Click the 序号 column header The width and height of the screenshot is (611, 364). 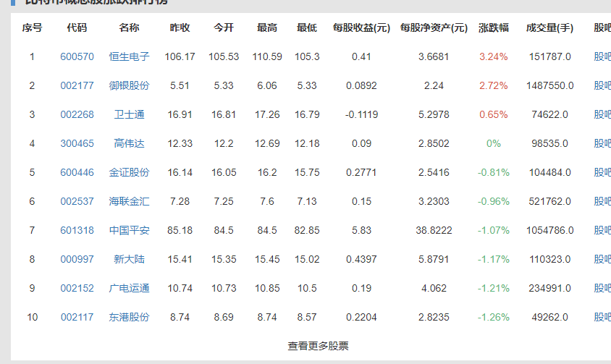click(x=32, y=28)
